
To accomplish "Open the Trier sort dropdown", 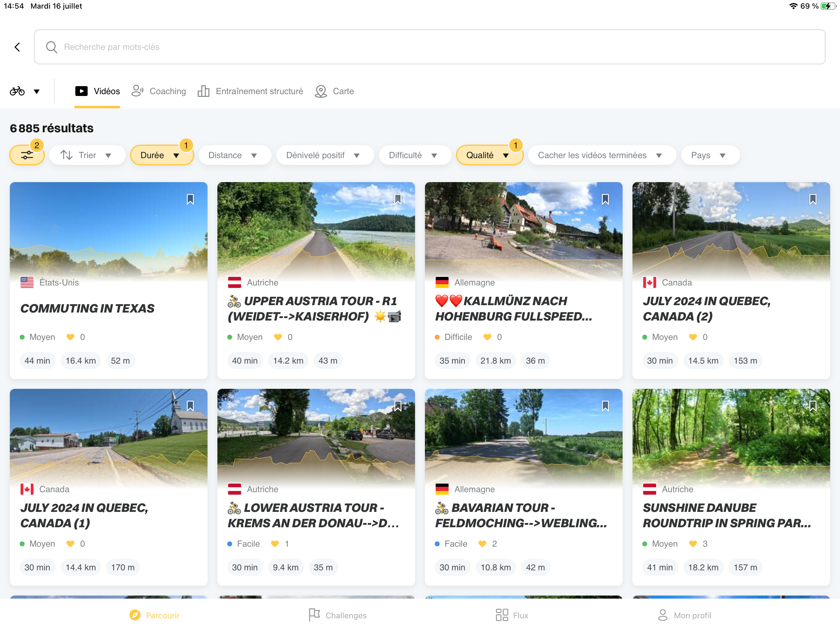I will [87, 155].
